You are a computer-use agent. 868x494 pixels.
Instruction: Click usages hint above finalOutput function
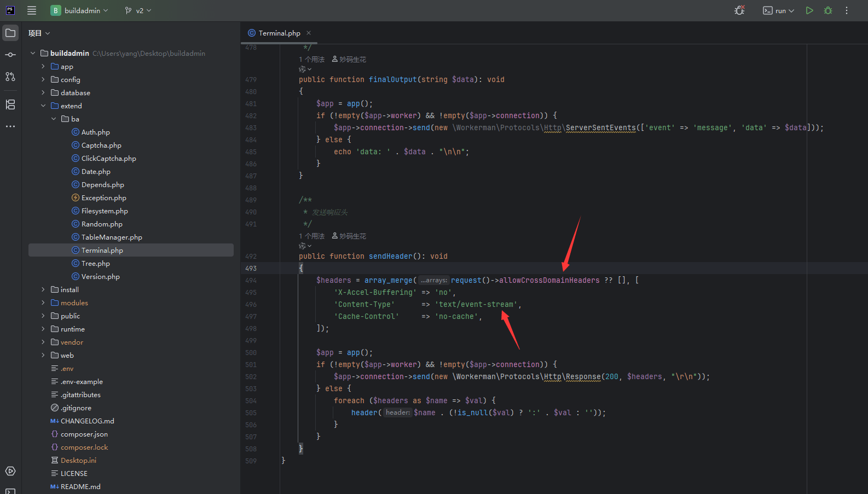(311, 59)
